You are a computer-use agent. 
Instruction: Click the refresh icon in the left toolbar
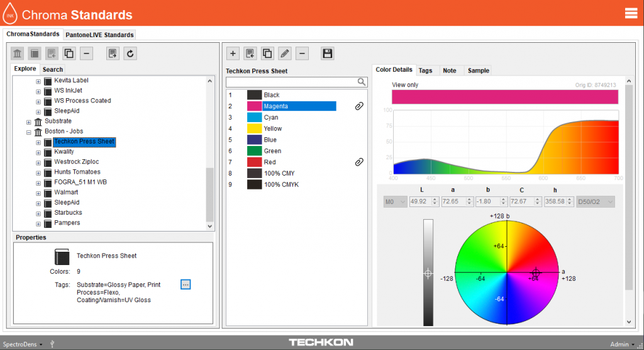tap(130, 54)
